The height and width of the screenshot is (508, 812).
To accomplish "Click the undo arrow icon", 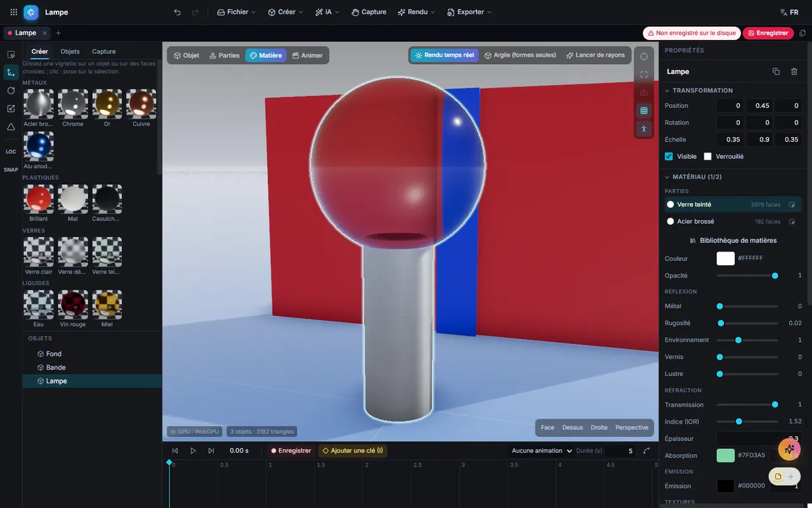I will click(x=177, y=12).
